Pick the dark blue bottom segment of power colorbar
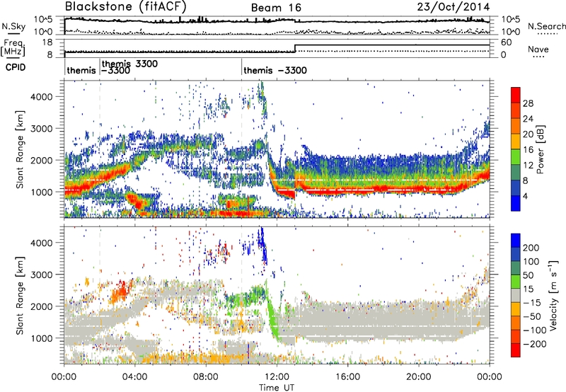The width and height of the screenshot is (566, 392). click(x=516, y=204)
